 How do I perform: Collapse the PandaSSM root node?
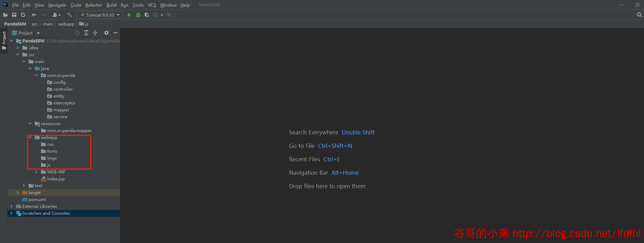point(12,41)
